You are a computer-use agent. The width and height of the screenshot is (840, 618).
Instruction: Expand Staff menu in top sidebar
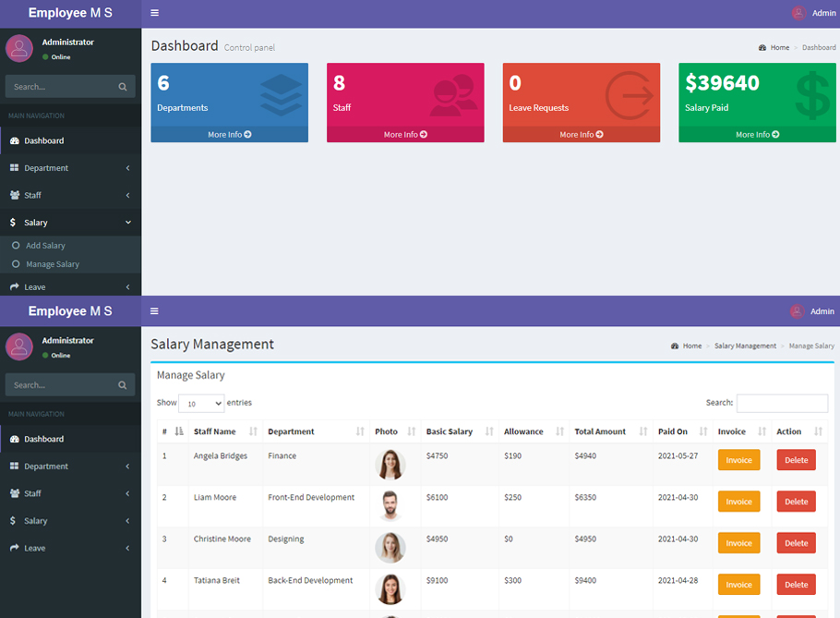[71, 195]
